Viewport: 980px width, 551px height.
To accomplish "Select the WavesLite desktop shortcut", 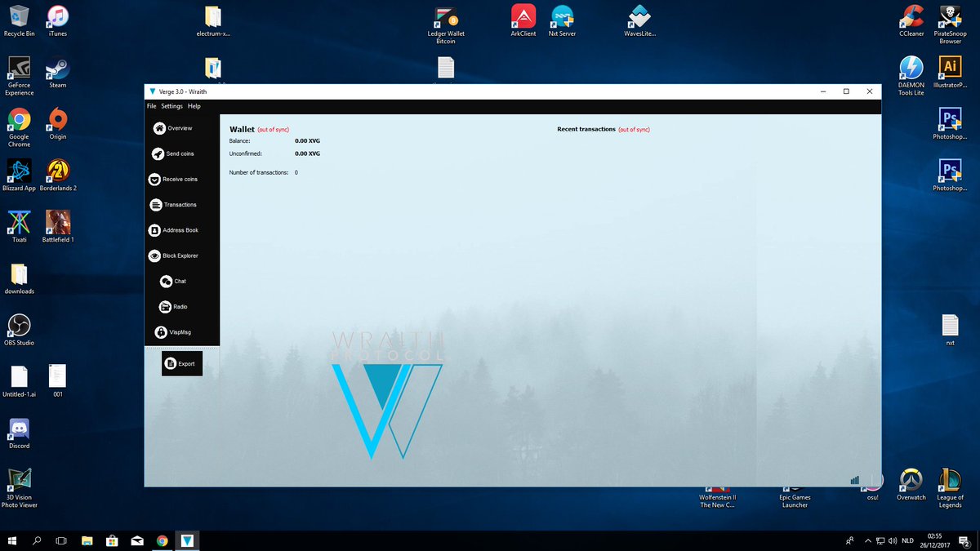I will click(639, 21).
